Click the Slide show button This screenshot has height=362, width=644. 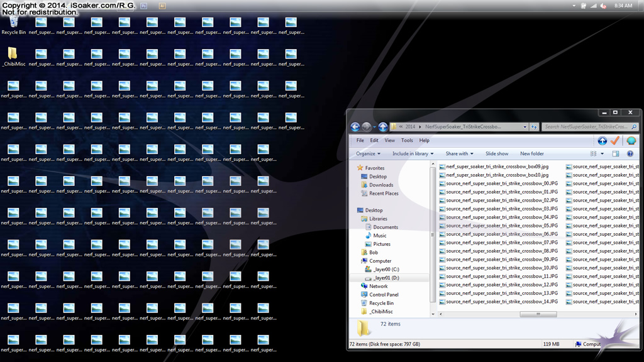point(497,153)
